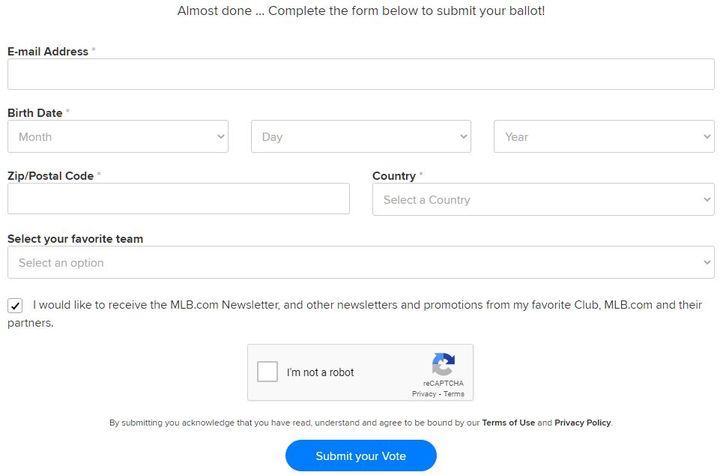This screenshot has width=720, height=475.
Task: Open the Month dropdown
Action: coord(117,137)
